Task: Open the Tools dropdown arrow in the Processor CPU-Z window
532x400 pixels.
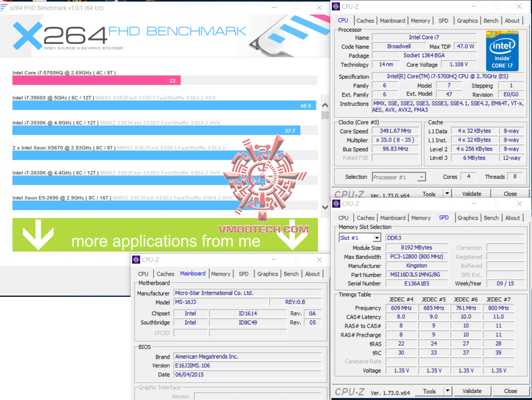Action: [x=447, y=194]
